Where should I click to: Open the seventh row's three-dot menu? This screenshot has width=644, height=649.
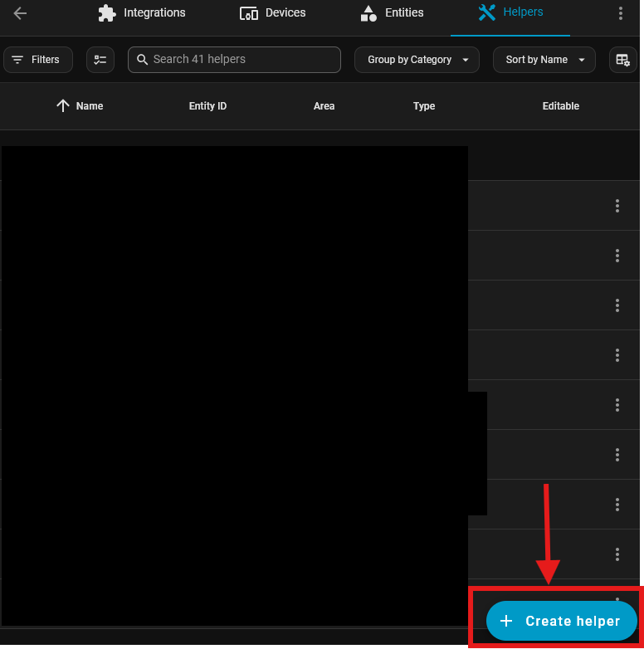click(x=617, y=504)
